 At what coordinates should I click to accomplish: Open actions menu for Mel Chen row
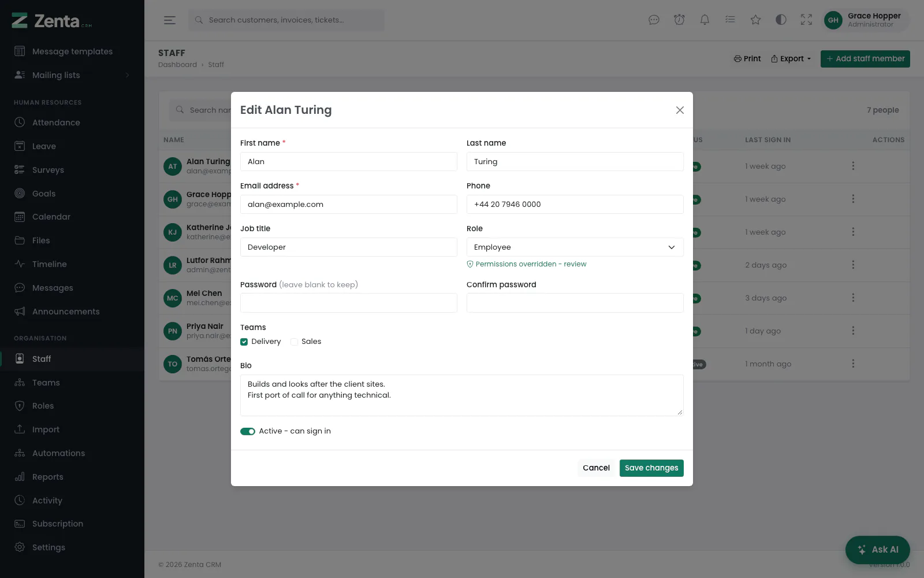[853, 298]
